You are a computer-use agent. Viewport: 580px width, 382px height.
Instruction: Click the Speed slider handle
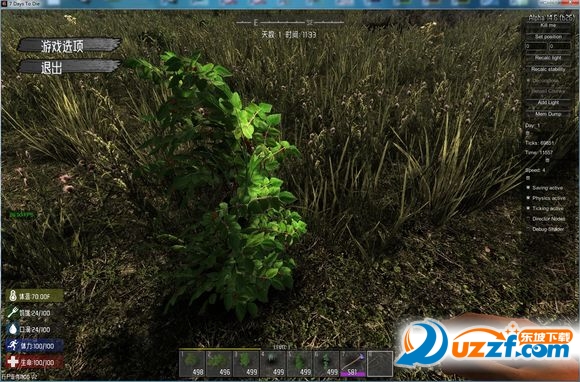click(528, 178)
